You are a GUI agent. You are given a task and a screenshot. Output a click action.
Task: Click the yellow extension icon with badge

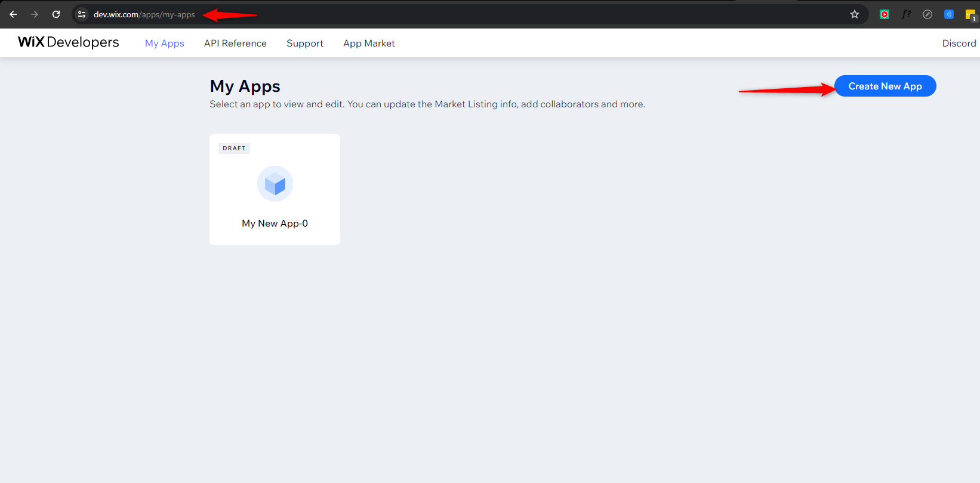(x=971, y=15)
